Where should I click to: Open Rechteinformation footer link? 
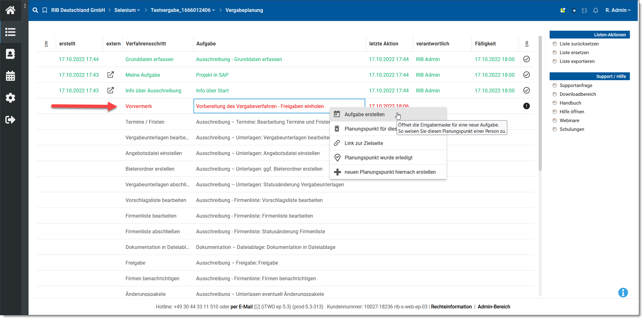click(451, 307)
